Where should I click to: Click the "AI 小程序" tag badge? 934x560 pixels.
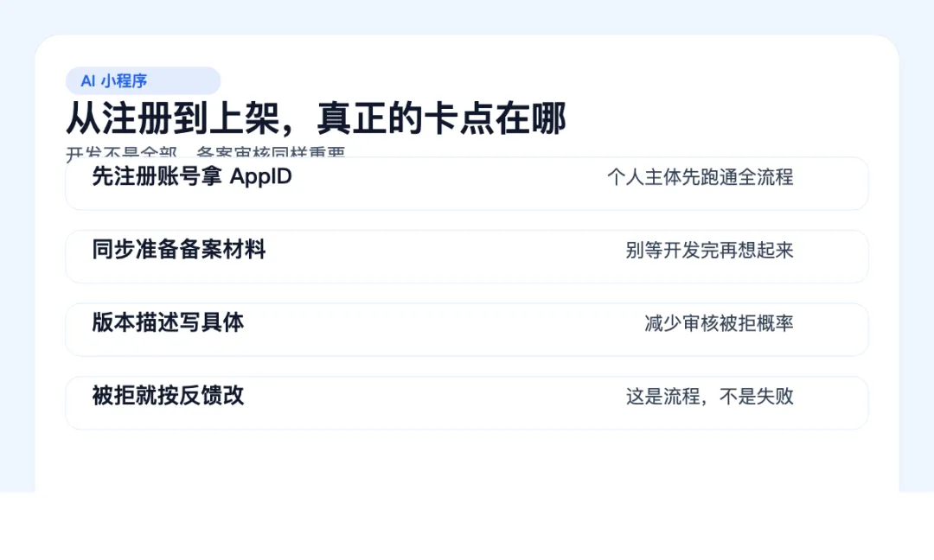[143, 81]
